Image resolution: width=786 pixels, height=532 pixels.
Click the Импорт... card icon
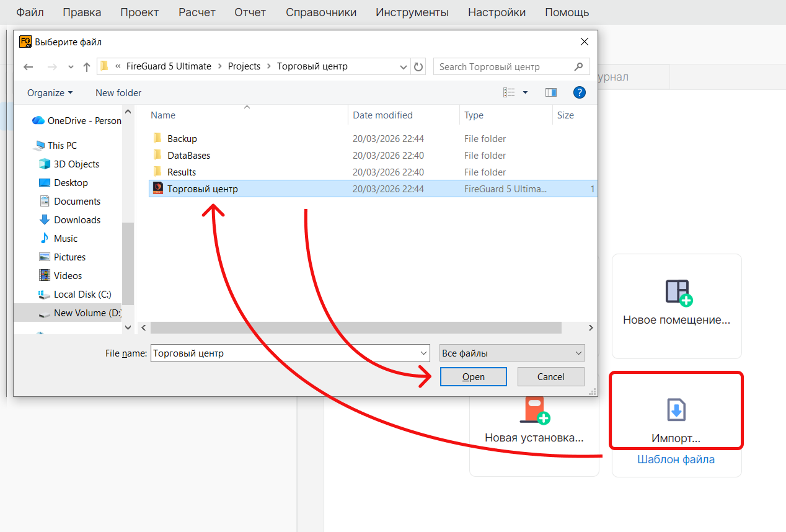(x=676, y=409)
